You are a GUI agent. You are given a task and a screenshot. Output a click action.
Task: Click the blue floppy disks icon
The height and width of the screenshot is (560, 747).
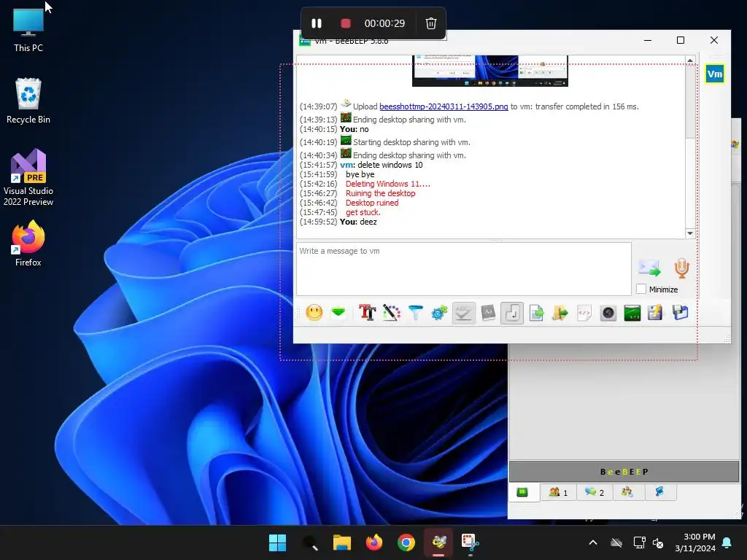tap(681, 313)
